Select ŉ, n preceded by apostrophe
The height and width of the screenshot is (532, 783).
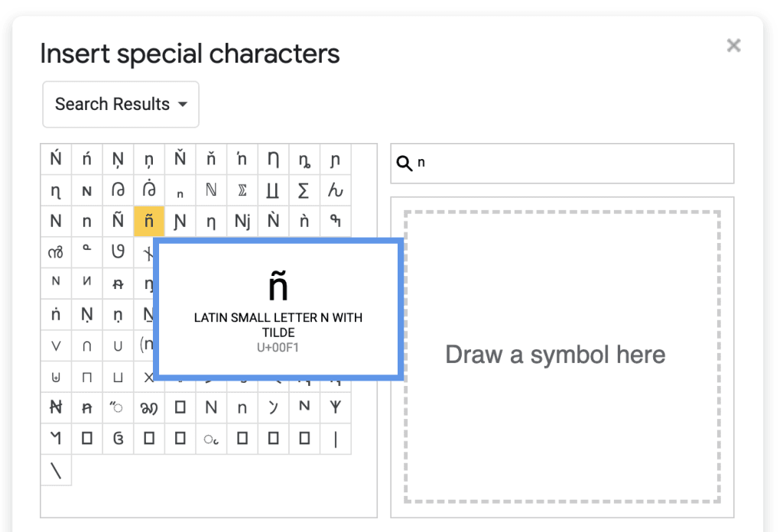(242, 160)
